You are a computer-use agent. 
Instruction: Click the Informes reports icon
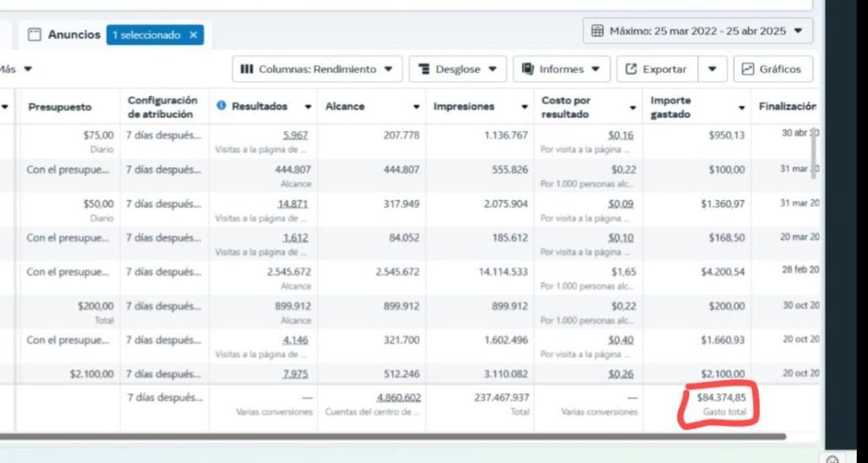[527, 69]
